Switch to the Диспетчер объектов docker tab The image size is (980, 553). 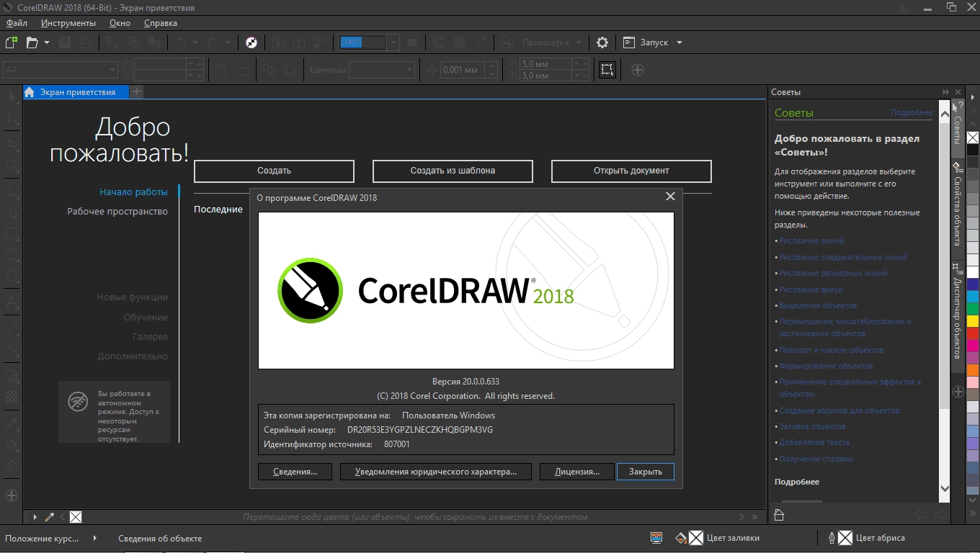point(958,317)
